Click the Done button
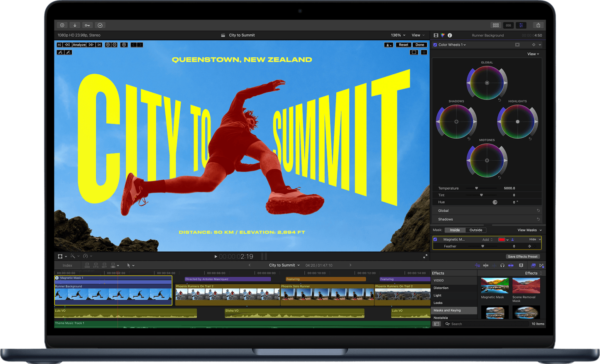The width and height of the screenshot is (600, 364). [420, 45]
